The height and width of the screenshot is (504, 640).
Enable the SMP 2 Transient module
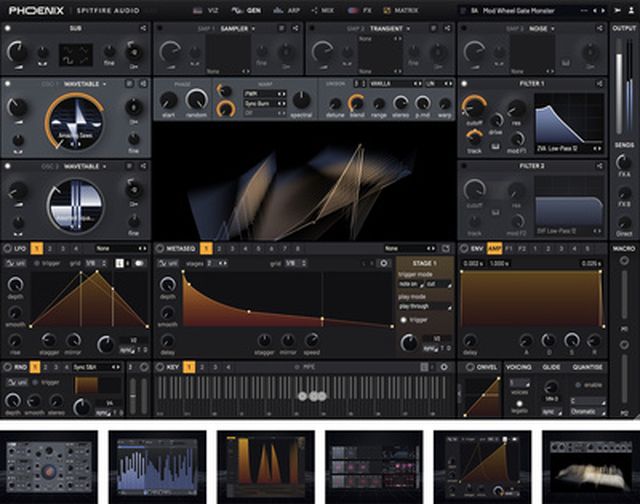(x=312, y=28)
